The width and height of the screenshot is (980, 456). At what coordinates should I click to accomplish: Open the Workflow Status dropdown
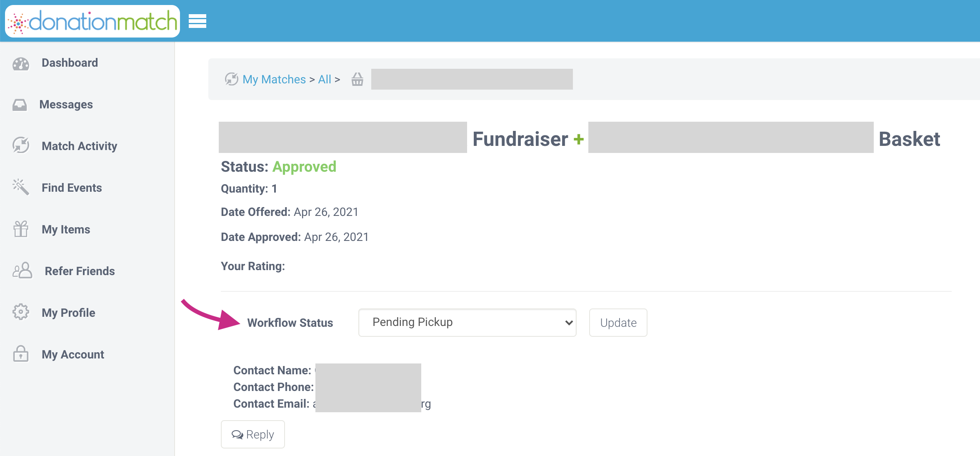(467, 323)
